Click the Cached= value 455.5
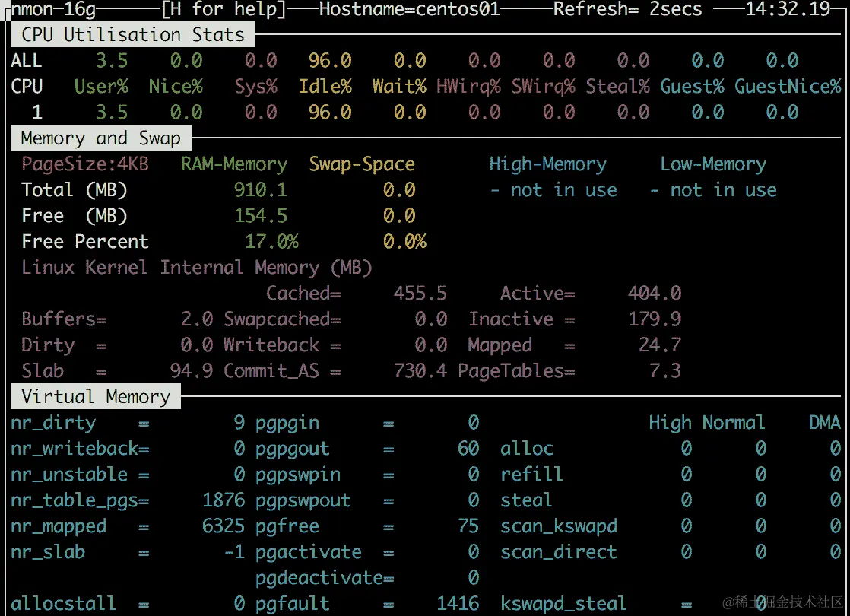The height and width of the screenshot is (616, 850). pyautogui.click(x=420, y=294)
